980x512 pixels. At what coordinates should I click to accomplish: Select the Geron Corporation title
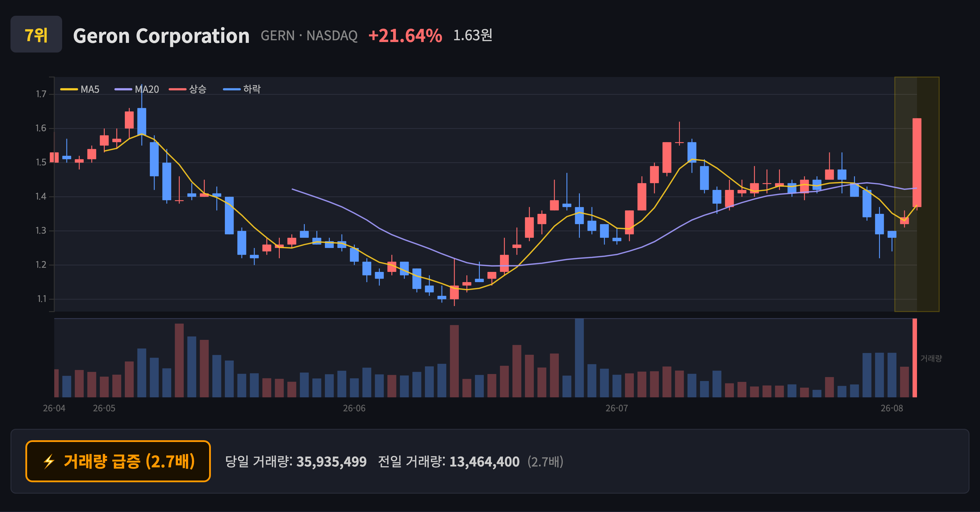point(161,36)
